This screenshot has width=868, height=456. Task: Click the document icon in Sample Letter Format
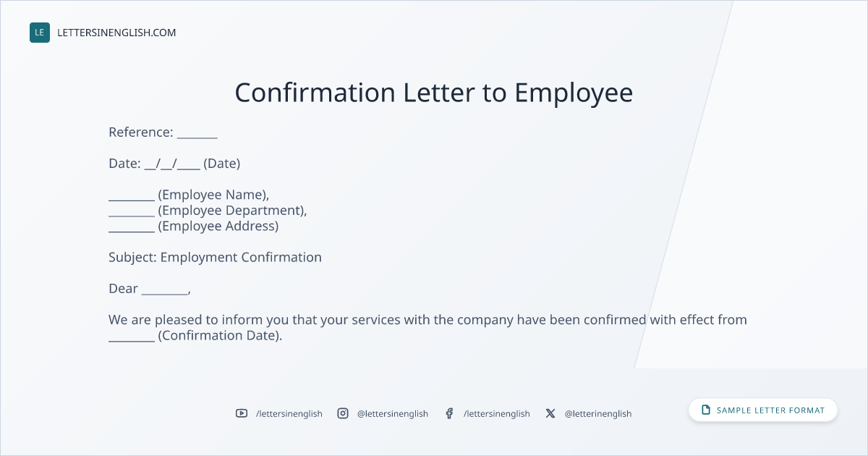pos(706,410)
